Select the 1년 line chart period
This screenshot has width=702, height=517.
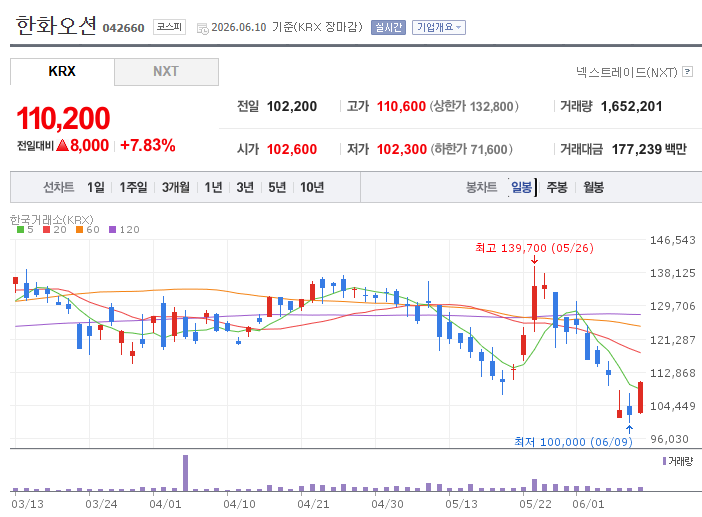point(213,187)
